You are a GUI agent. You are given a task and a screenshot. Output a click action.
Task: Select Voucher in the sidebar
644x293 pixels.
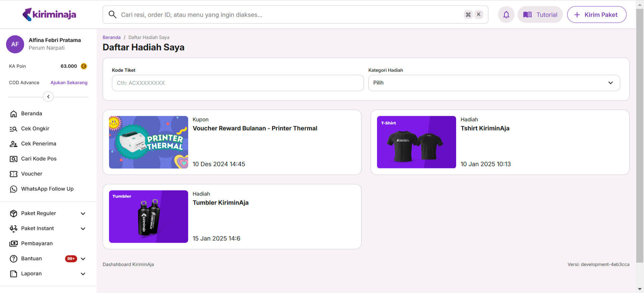coord(32,174)
